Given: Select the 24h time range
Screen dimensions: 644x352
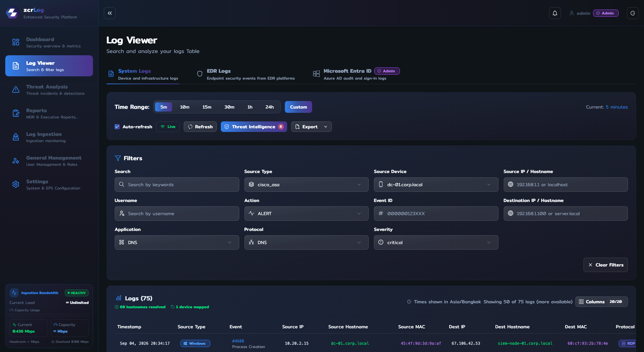Looking at the screenshot, I should click(270, 107).
